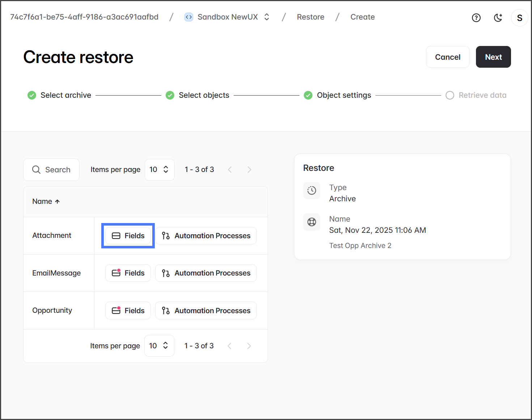Cancel the restore creation
The height and width of the screenshot is (420, 532).
click(447, 57)
